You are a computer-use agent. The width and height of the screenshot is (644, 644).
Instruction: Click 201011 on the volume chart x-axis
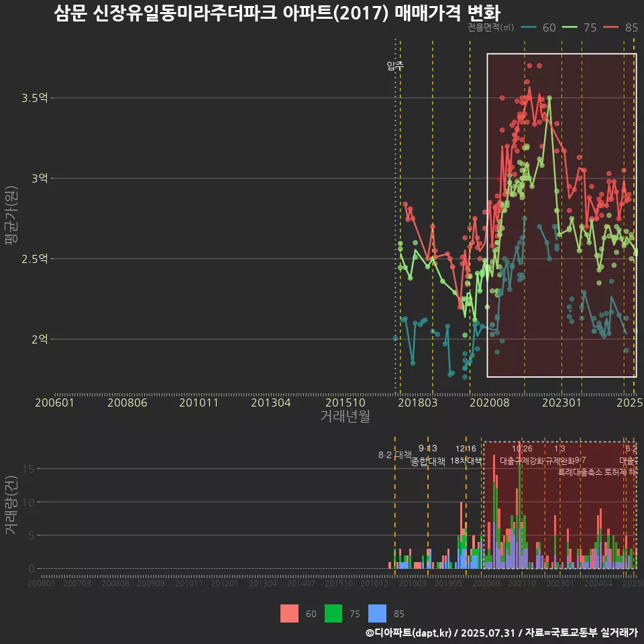click(x=189, y=583)
